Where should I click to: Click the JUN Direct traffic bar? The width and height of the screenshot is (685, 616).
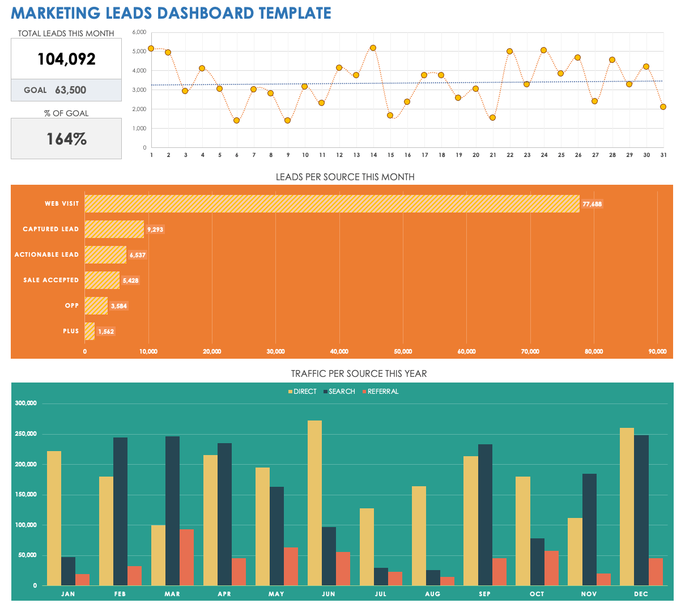[314, 503]
